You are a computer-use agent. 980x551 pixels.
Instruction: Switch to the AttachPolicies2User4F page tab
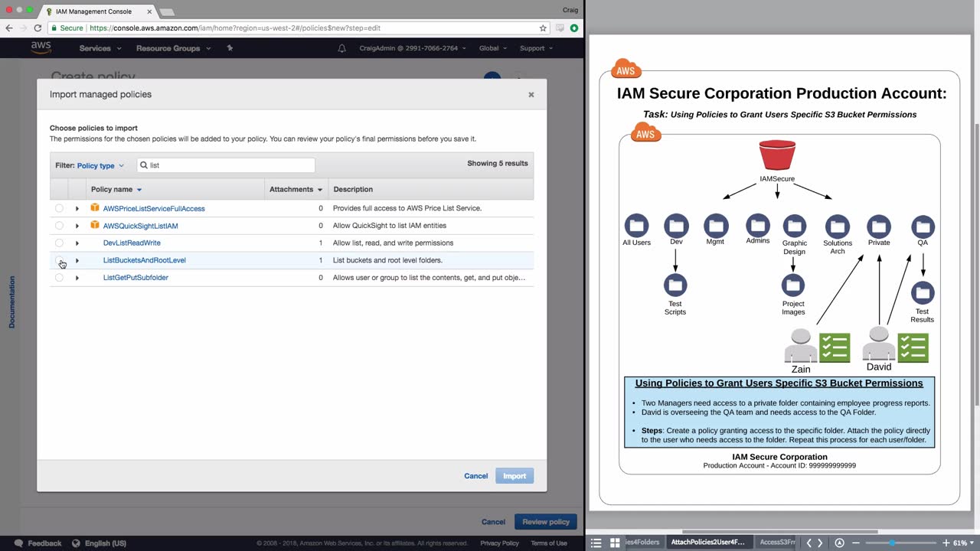coord(707,543)
